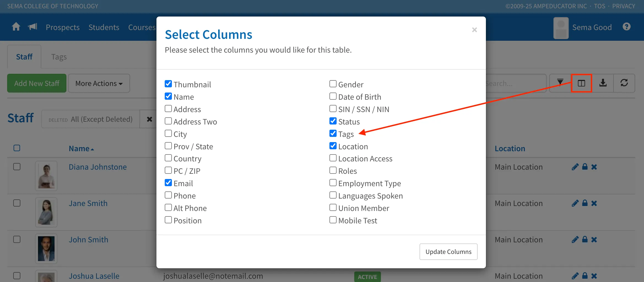Delete John Smith with X icon
The height and width of the screenshot is (282, 644).
pos(594,240)
